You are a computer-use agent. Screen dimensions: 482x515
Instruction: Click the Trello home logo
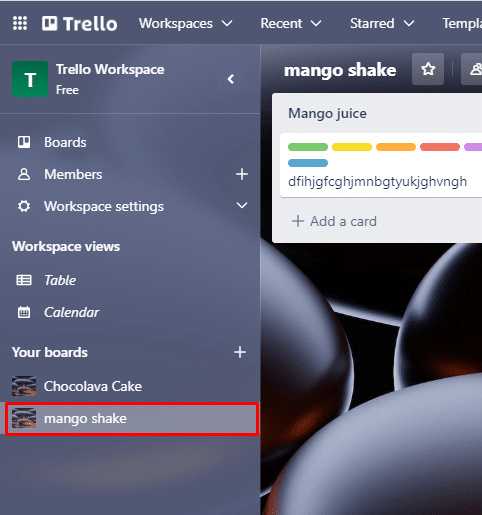tap(80, 24)
